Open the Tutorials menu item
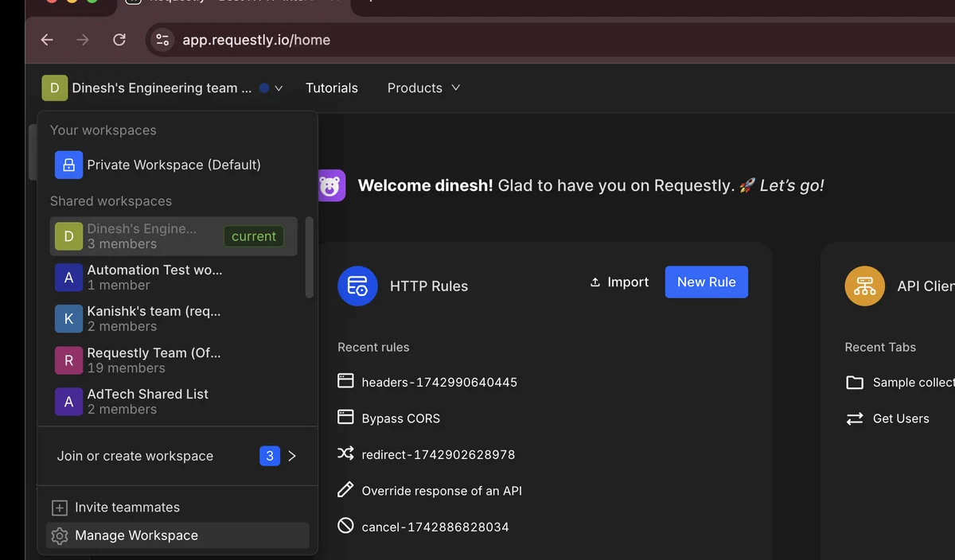 pos(332,88)
